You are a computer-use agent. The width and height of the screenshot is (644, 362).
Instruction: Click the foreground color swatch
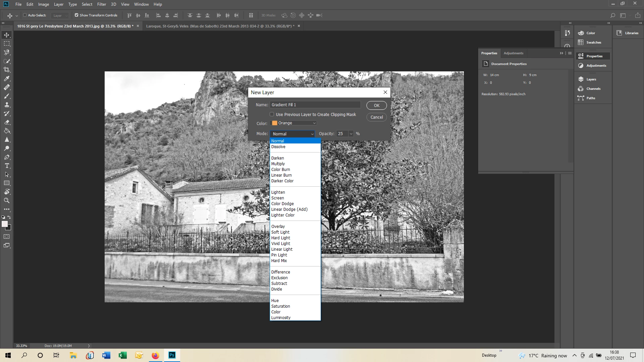point(4,224)
